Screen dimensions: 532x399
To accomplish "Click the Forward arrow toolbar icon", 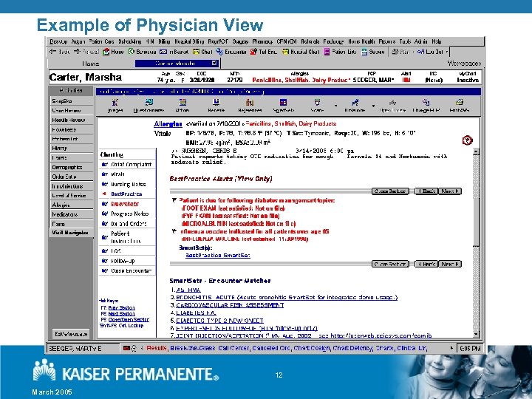I will click(77, 52).
